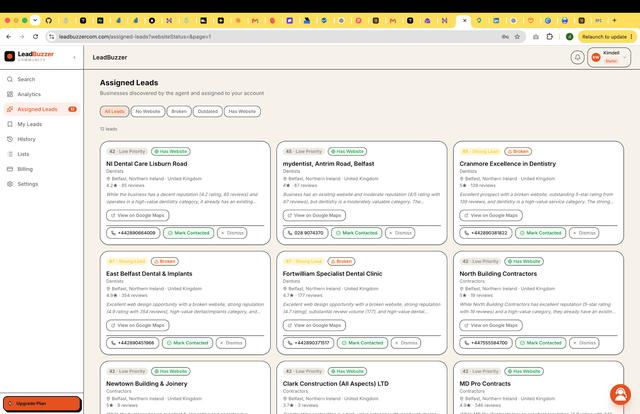Dismiss North Building Contractors lead
The image size is (640, 414).
(584, 343)
